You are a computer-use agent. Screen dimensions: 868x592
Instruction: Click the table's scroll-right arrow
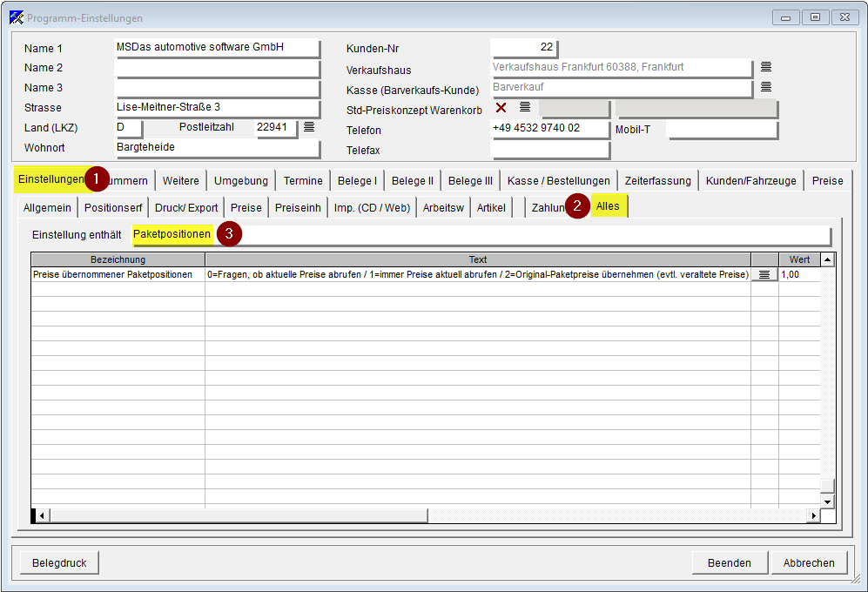[x=813, y=515]
